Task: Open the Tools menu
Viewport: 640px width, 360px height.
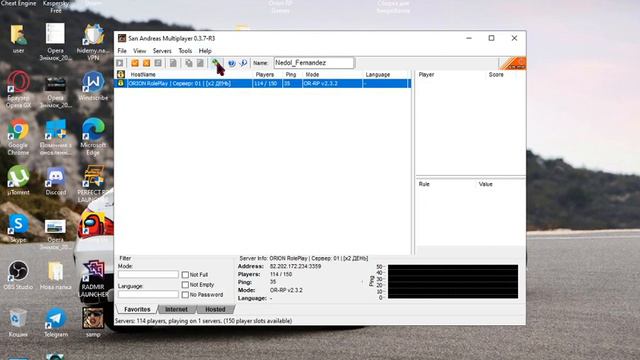Action: pos(185,51)
